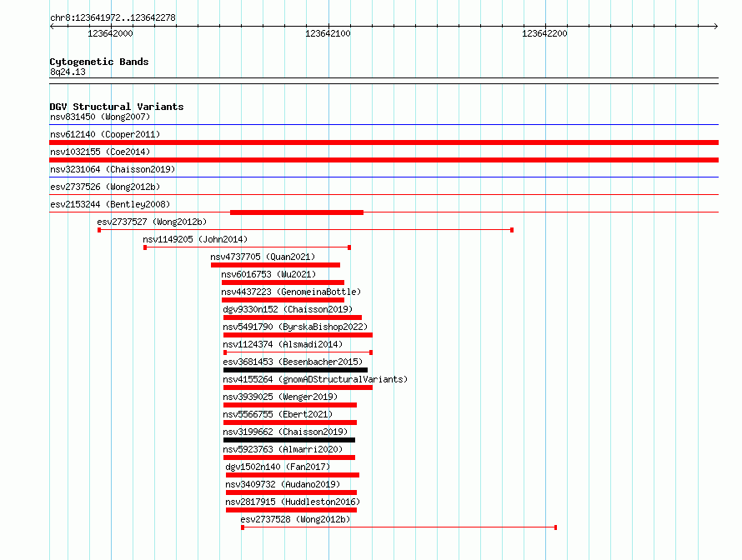The image size is (742, 560).
Task: Open dgv9330n152 (Chaisson2019) label
Action: tap(288, 309)
